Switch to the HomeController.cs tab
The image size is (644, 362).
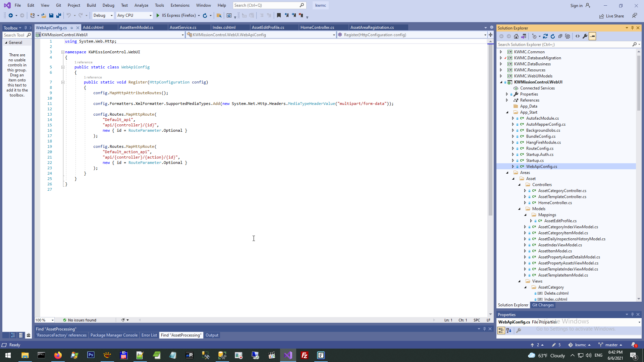[x=317, y=27]
